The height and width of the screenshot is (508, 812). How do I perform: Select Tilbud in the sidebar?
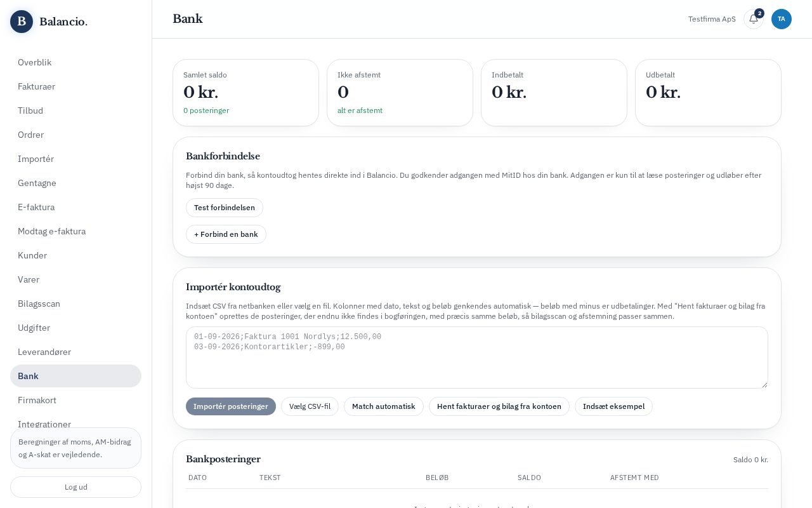point(75,110)
